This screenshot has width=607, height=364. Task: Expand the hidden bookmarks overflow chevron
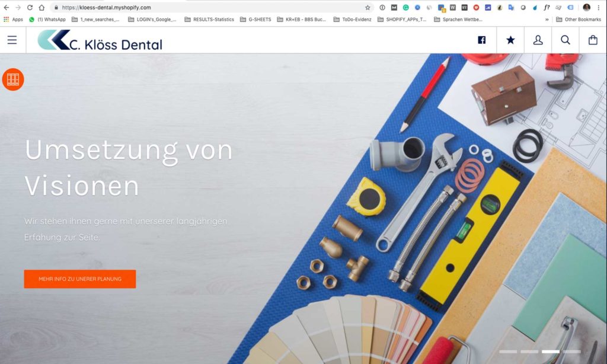pos(547,20)
